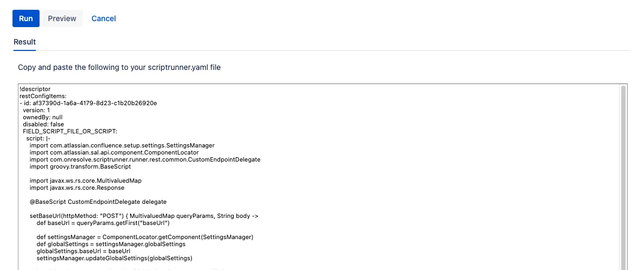Screen dimensions: 644x270
Task: Click the 'version: 1' line
Action: (36, 110)
